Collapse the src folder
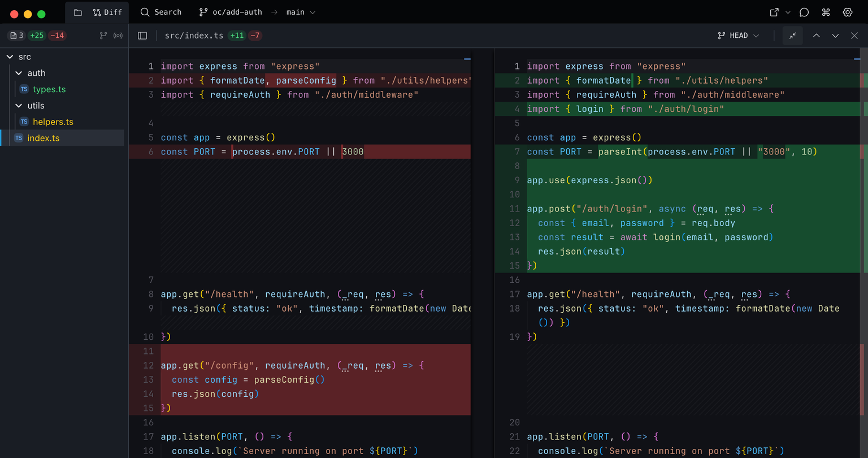The image size is (868, 458). (x=10, y=57)
